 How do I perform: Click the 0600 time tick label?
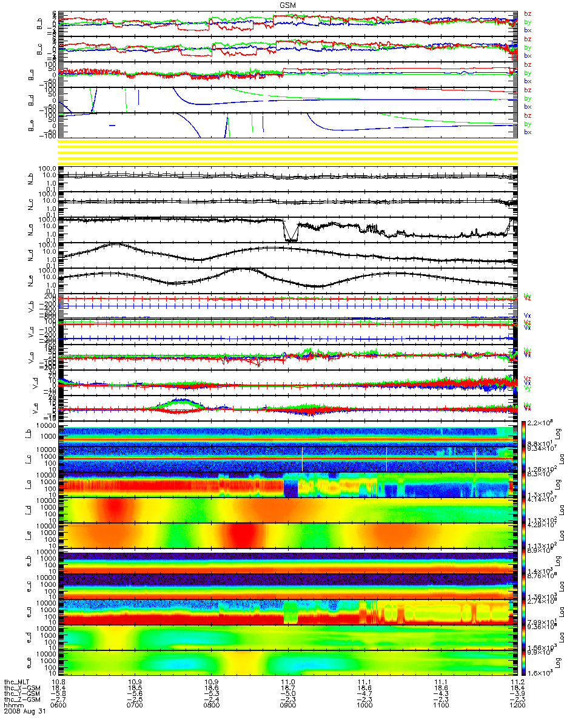(59, 706)
